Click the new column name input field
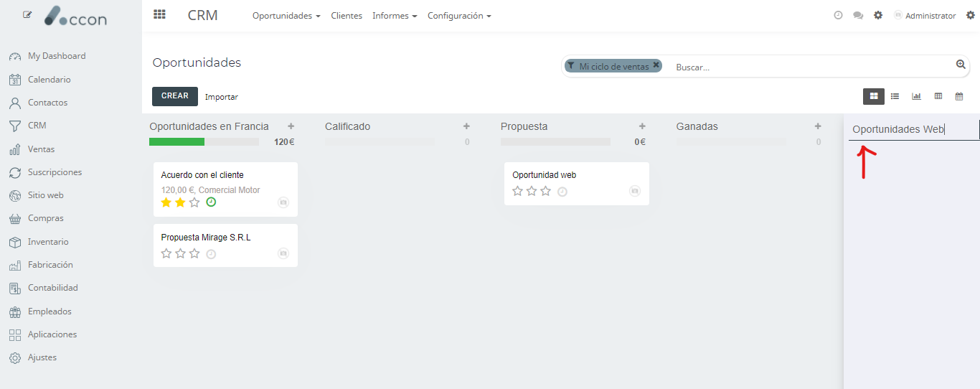 coord(914,130)
